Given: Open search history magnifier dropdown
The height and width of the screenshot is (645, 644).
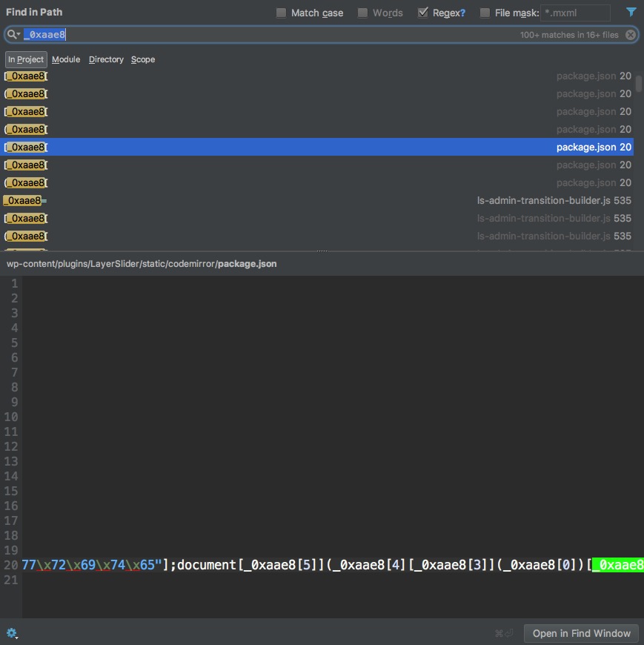Looking at the screenshot, I should coord(13,34).
